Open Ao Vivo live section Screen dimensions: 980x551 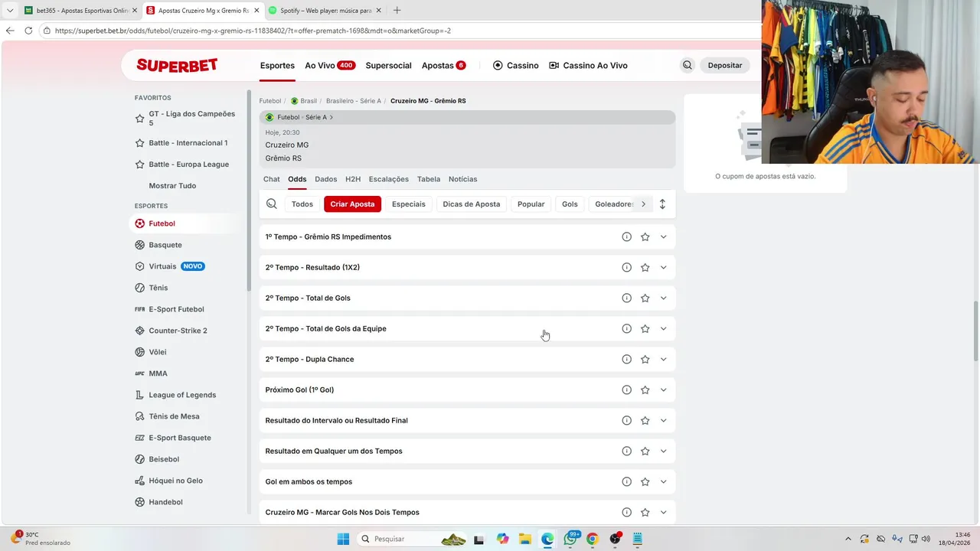click(x=330, y=65)
